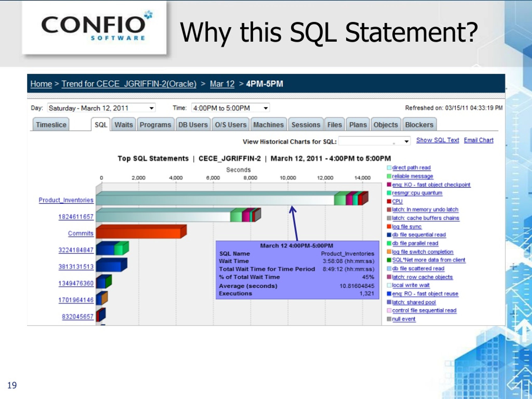Click latch: shared pool legend link
532x399 pixels.
coord(414,302)
